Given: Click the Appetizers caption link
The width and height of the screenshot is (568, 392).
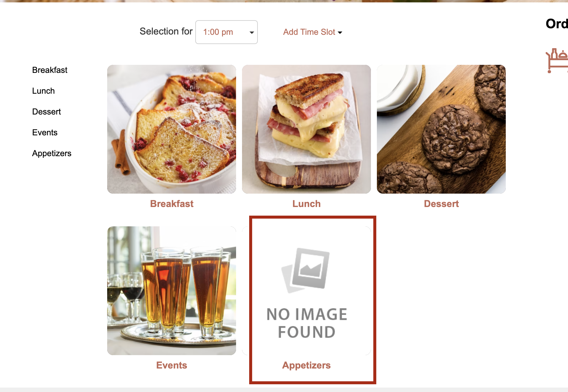Looking at the screenshot, I should (x=306, y=365).
